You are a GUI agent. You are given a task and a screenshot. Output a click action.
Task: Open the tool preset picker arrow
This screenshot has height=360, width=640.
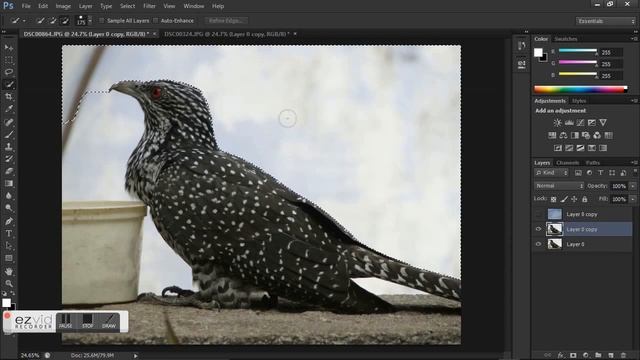click(x=24, y=20)
